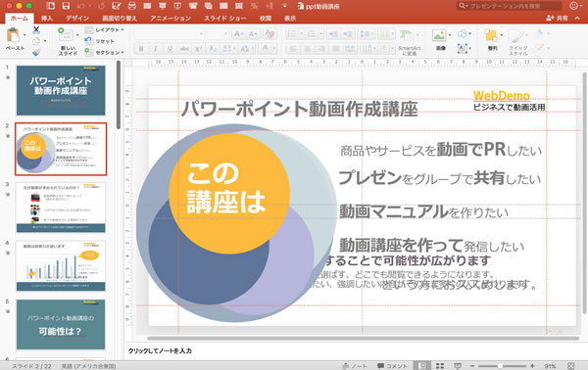Click the Arrange (整列) icon

coord(491,35)
